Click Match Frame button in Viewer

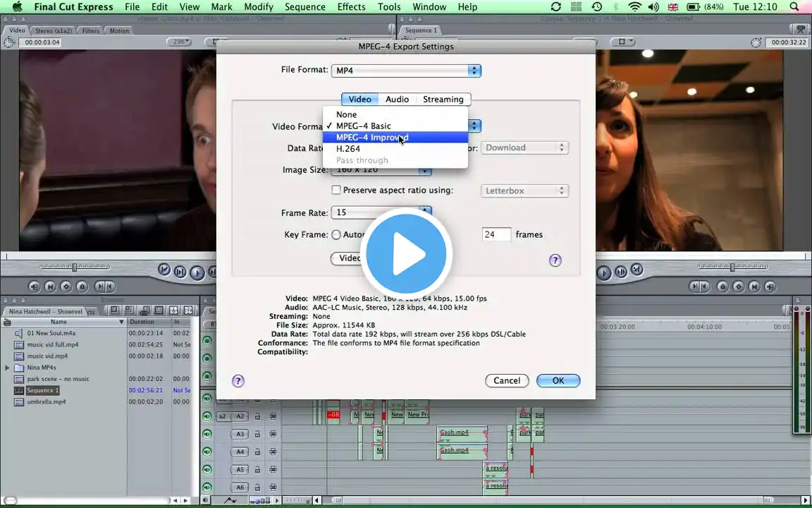point(34,286)
